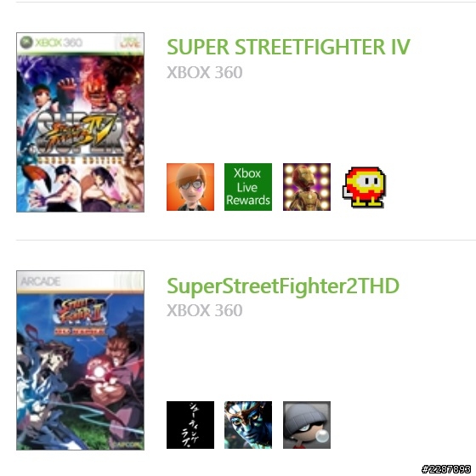Click the #2287893 watermark text

click(446, 469)
